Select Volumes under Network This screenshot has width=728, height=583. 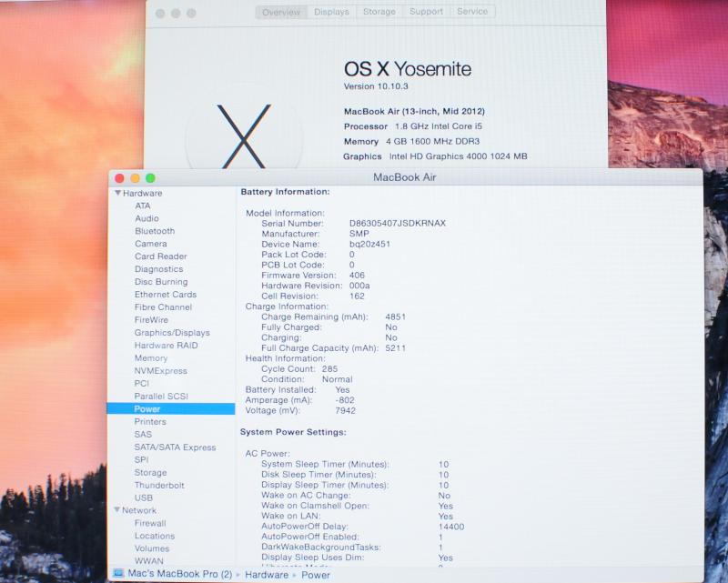(x=152, y=548)
